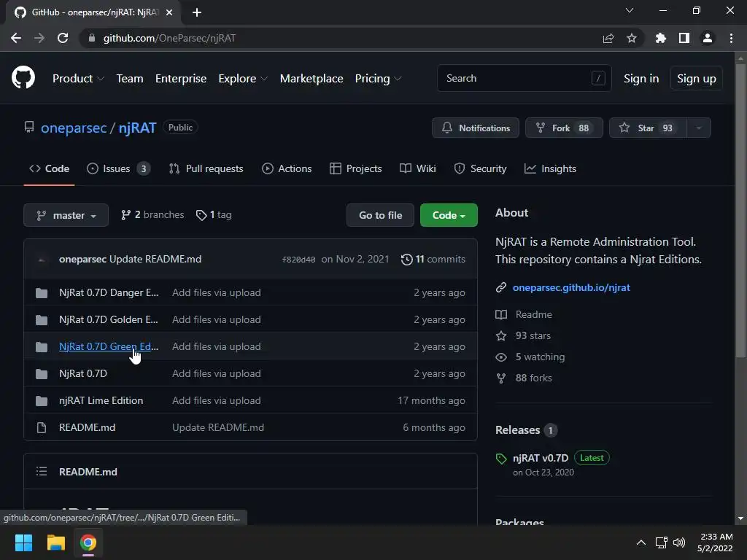Expand the Product menu

click(x=78, y=79)
